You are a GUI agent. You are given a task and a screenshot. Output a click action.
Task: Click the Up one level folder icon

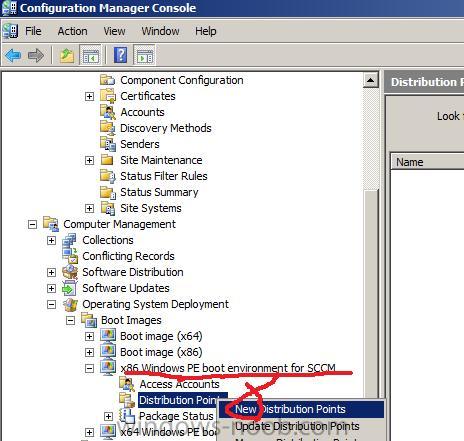click(67, 55)
